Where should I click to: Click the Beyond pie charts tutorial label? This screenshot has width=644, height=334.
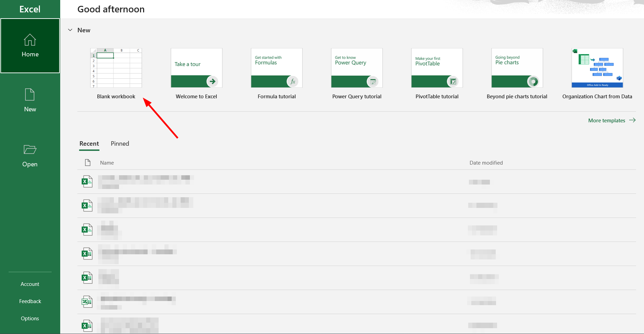pyautogui.click(x=517, y=97)
